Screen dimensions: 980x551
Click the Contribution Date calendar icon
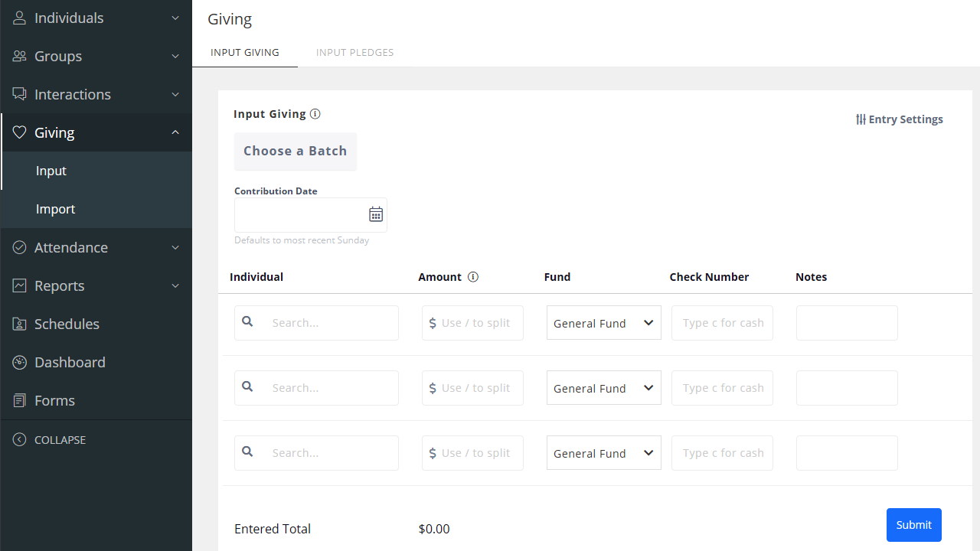pyautogui.click(x=375, y=214)
